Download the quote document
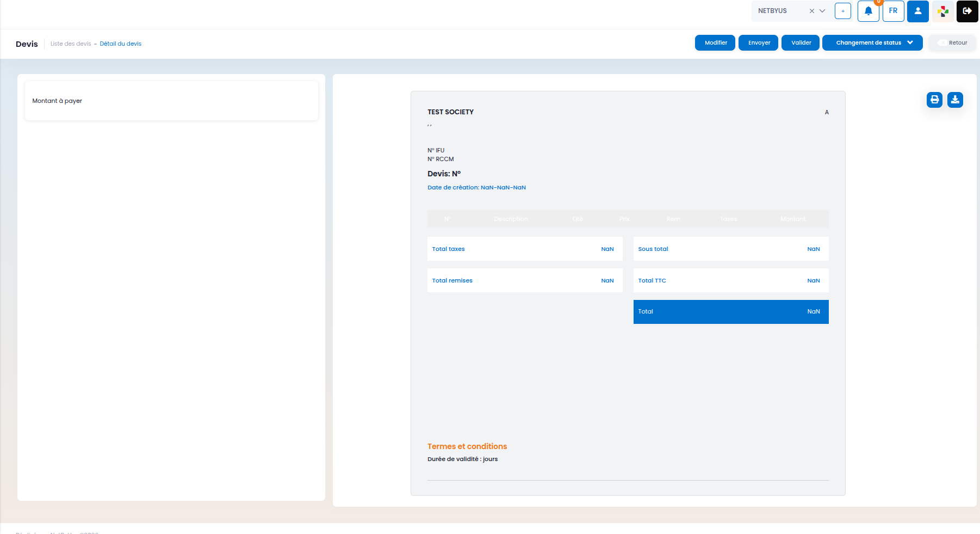This screenshot has width=980, height=534. click(955, 100)
